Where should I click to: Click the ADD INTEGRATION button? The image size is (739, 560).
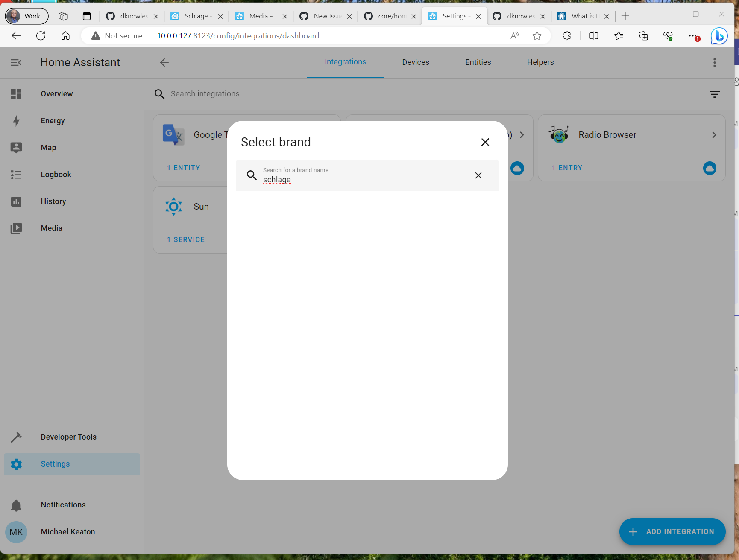pyautogui.click(x=672, y=531)
